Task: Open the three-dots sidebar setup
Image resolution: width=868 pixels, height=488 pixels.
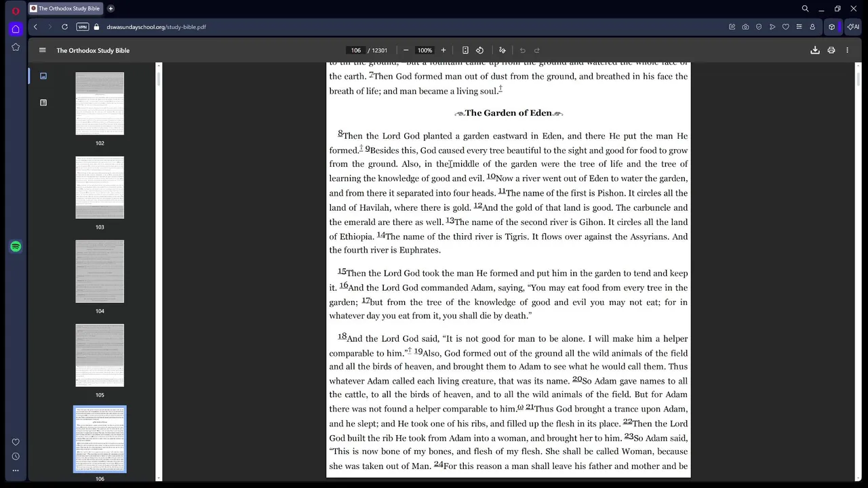Action: pos(16,470)
